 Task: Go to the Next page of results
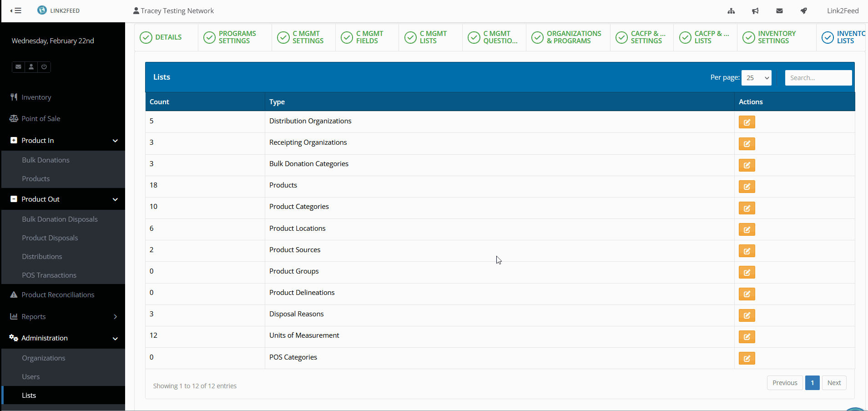pyautogui.click(x=834, y=383)
